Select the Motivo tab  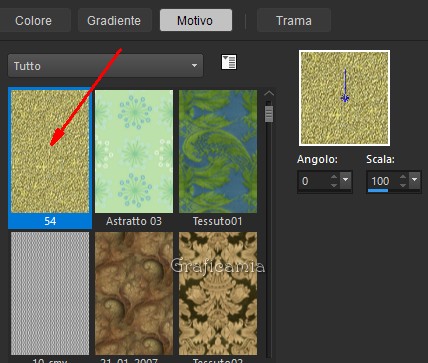(196, 21)
